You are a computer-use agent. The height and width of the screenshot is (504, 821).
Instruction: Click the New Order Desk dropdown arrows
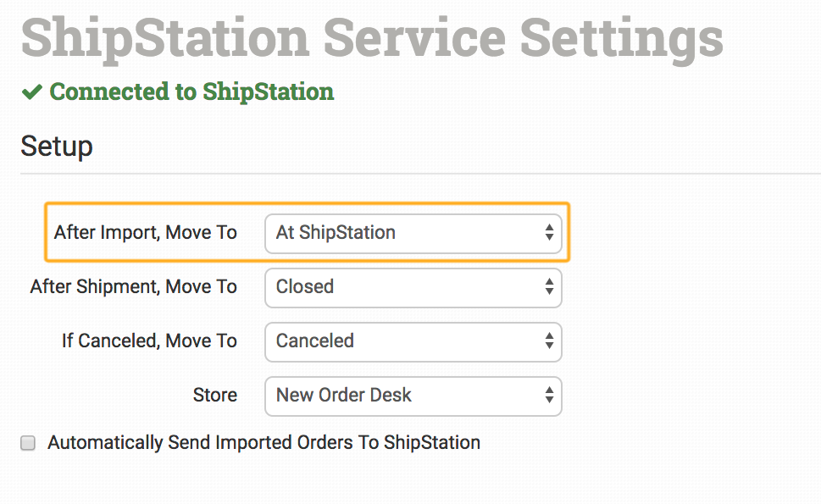click(549, 396)
